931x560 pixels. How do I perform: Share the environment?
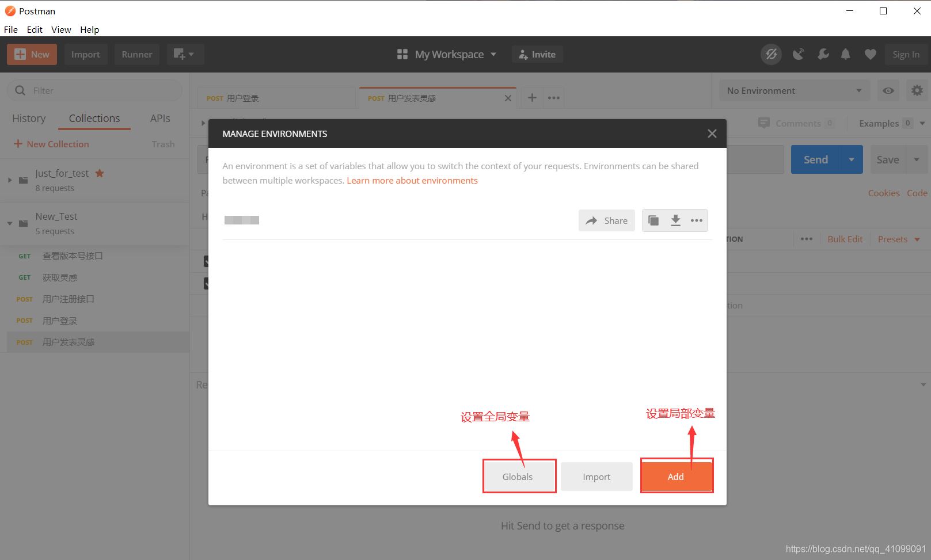[607, 220]
